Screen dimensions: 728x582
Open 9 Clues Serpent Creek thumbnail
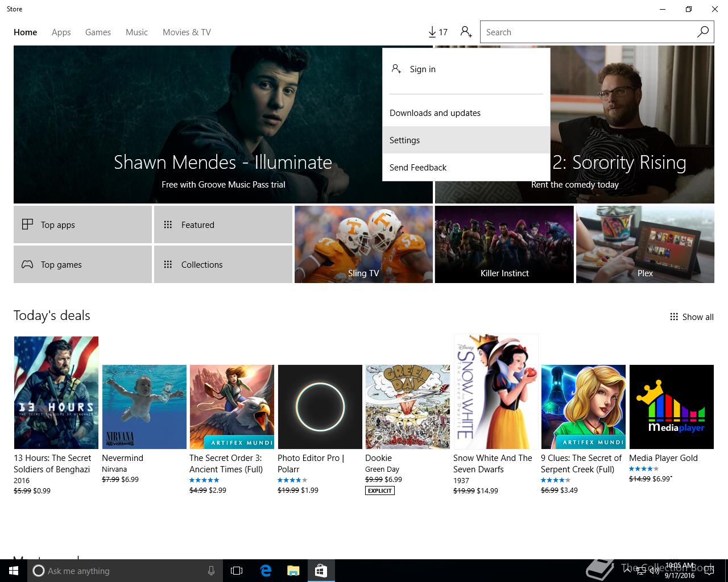coord(584,407)
